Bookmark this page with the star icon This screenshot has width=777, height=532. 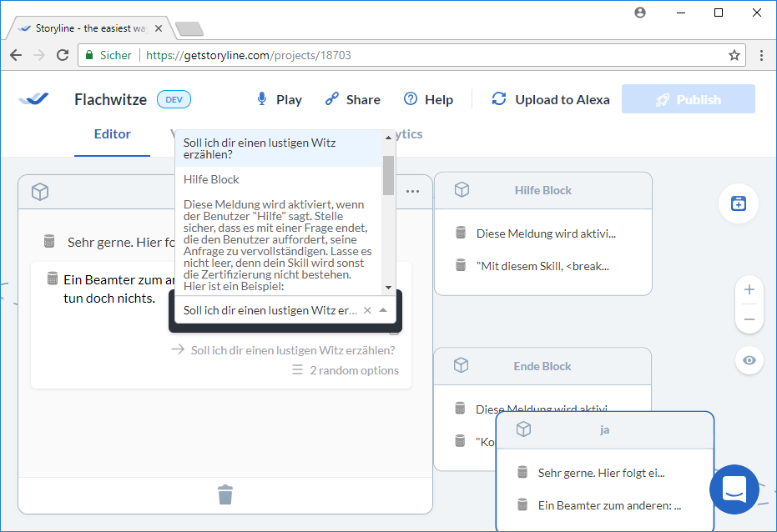[x=734, y=55]
